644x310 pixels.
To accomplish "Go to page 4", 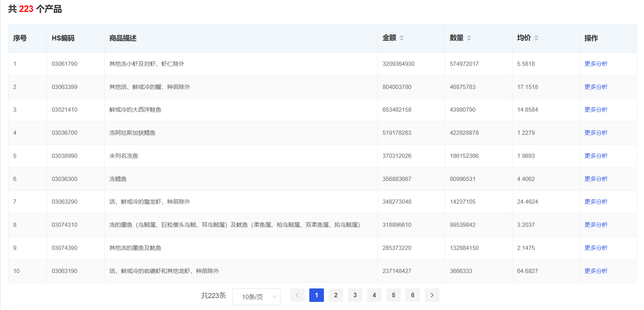I will tap(374, 295).
